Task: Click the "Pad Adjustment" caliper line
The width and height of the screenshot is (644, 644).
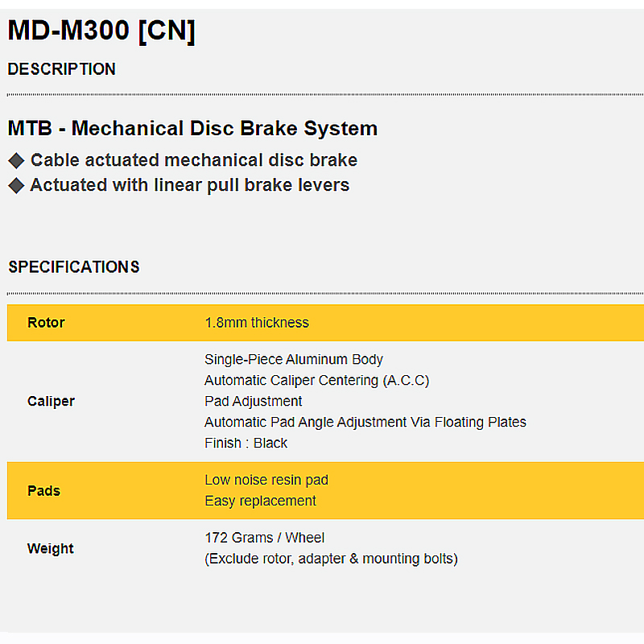Action: coord(254,401)
